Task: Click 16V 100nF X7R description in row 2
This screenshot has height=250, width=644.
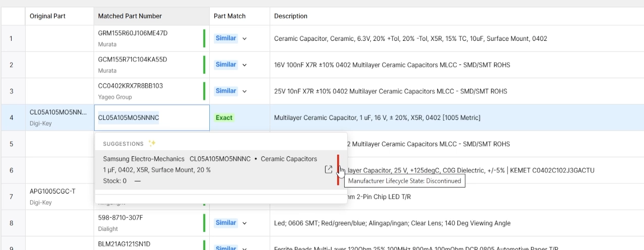Action: pos(392,65)
